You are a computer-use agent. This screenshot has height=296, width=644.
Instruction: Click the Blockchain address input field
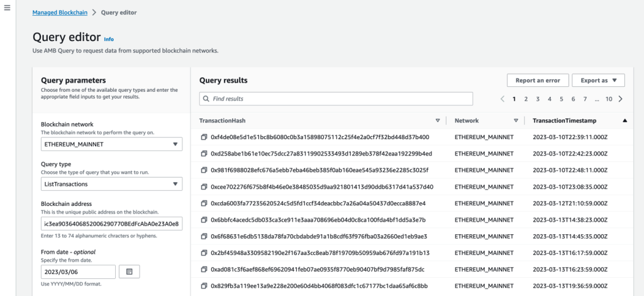(112, 224)
